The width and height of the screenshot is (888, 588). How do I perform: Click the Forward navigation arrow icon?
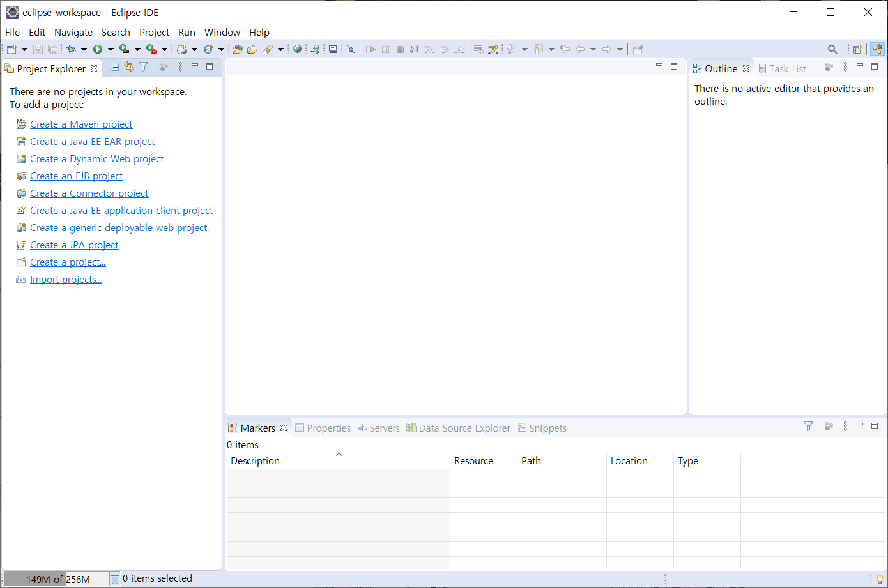pyautogui.click(x=607, y=49)
